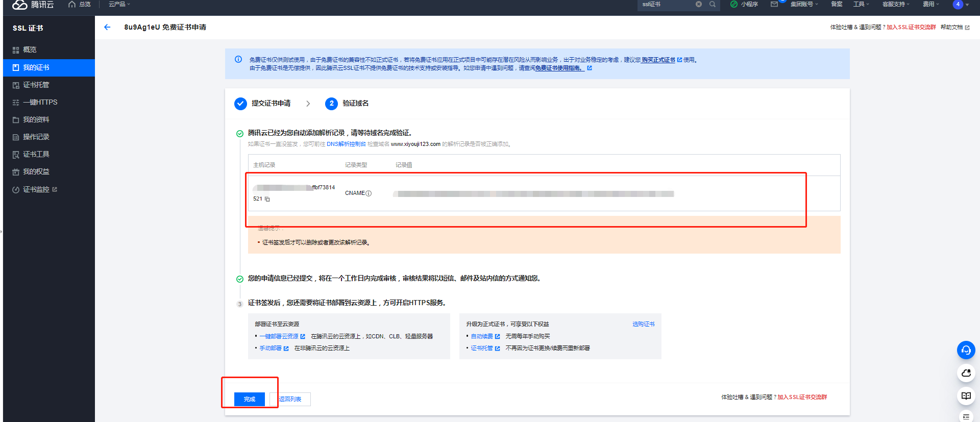Click the CNAME info icon
980x422 pixels.
tap(369, 193)
